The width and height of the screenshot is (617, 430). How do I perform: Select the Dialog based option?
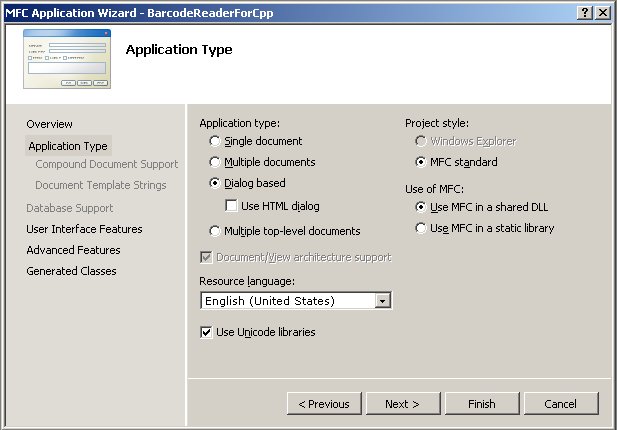tap(215, 183)
